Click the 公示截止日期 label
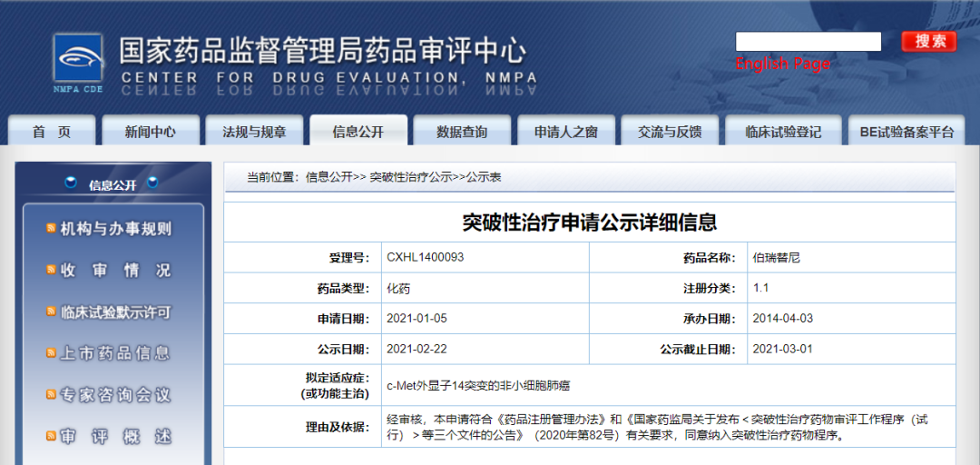This screenshot has width=980, height=465. pos(698,350)
